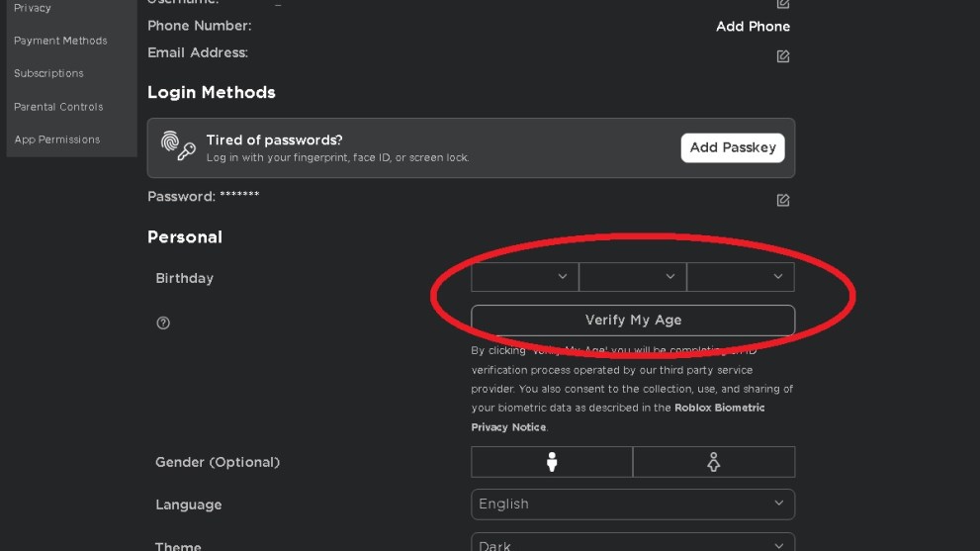The height and width of the screenshot is (551, 980).
Task: Open Parental Controls in sidebar
Action: coord(58,107)
